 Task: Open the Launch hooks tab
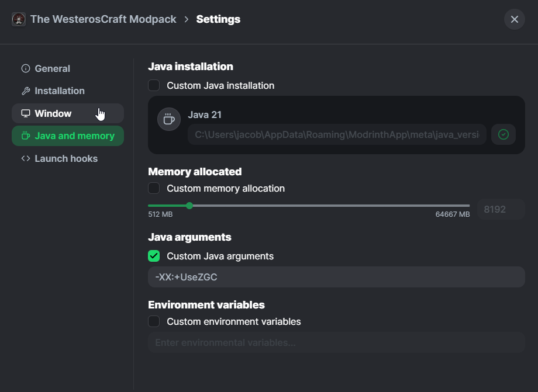pos(68,159)
